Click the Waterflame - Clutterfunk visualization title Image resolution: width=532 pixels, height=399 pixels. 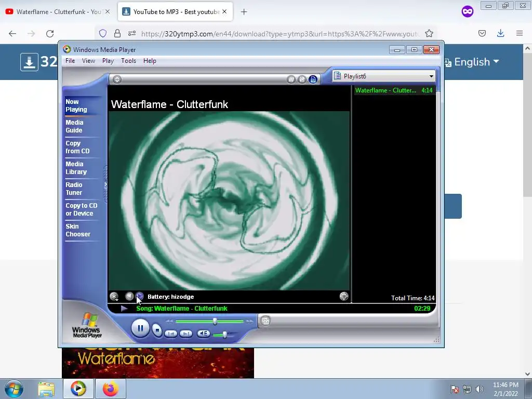coord(169,104)
